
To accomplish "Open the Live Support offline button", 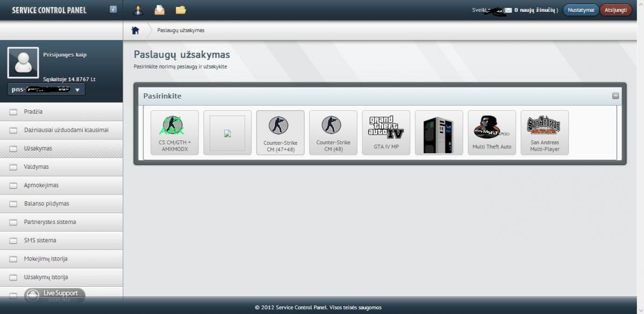I will coord(55,295).
